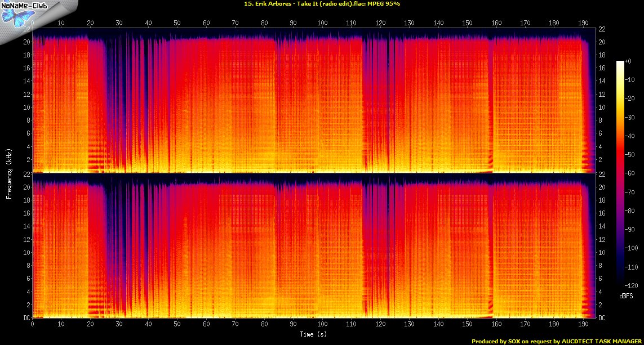Screen dimensions: 644x345
Task: Click the DC label at bottom left of the lower channel
Action: (26, 317)
